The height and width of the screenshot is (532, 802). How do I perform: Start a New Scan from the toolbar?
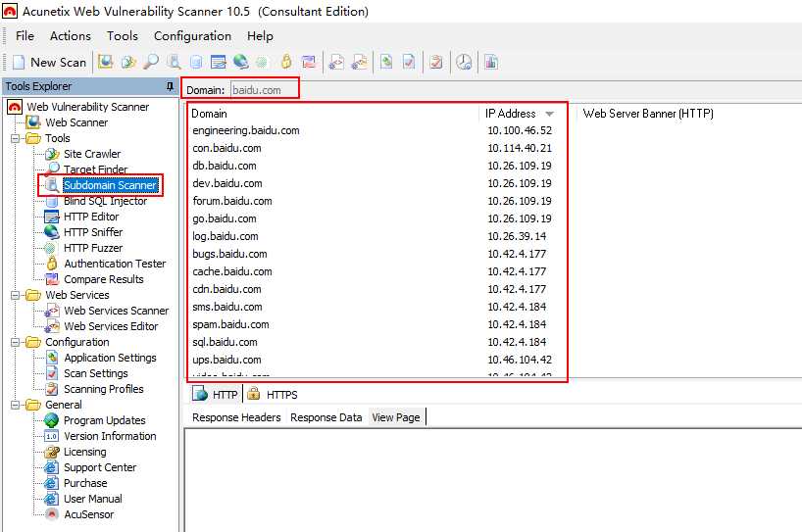click(50, 63)
